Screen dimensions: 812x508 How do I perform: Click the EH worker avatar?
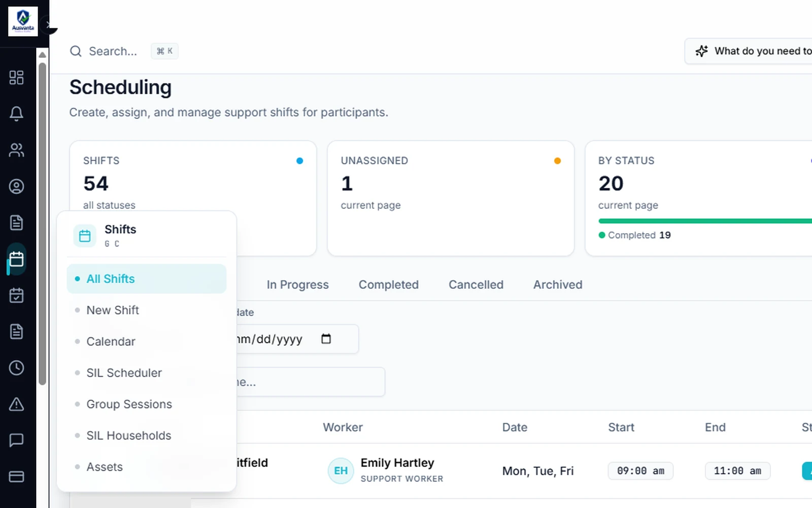[341, 471]
